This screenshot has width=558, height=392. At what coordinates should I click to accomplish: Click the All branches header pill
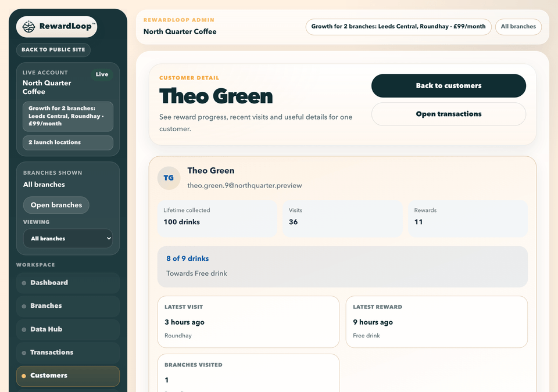[518, 27]
